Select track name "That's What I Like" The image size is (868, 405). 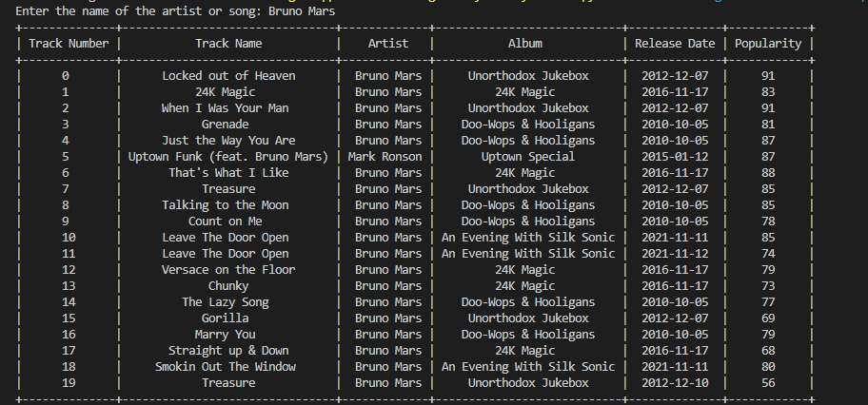point(228,173)
